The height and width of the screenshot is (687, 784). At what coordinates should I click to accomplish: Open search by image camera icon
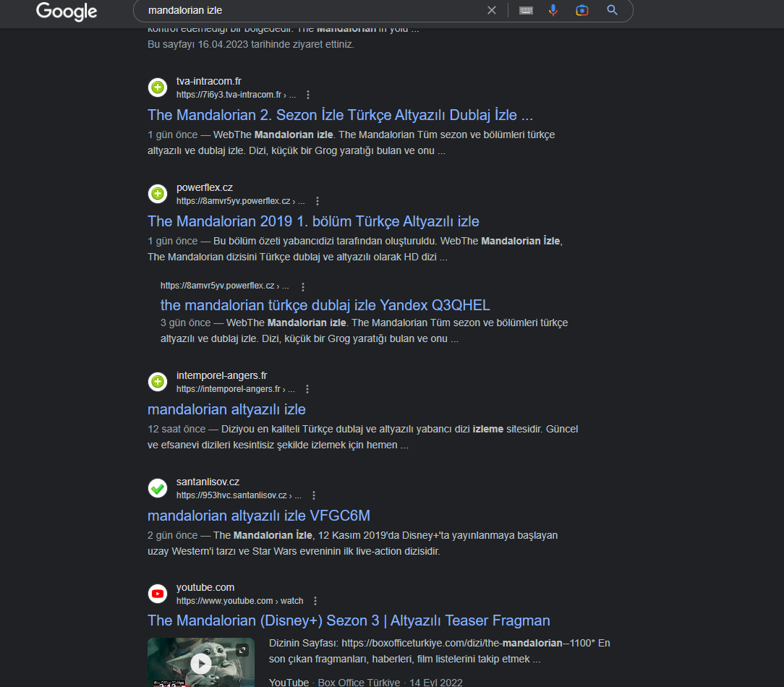pos(582,10)
